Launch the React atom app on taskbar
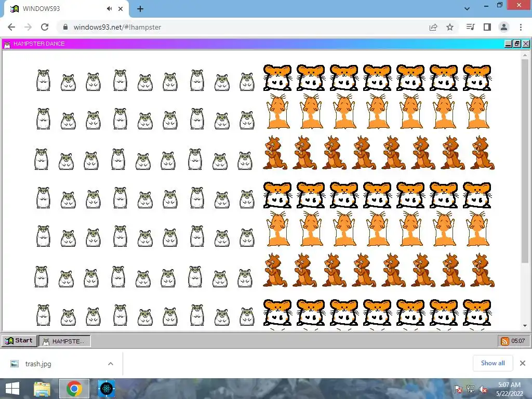Screen dimensions: 532x399 coord(107,389)
